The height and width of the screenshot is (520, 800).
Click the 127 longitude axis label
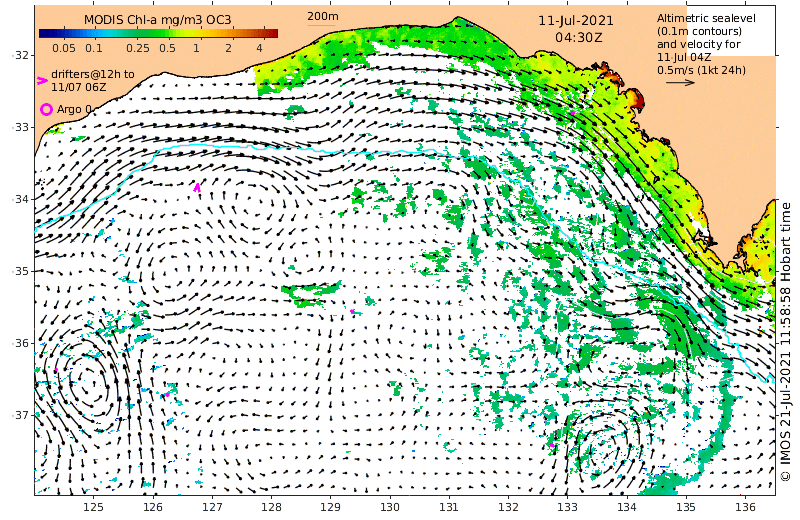[x=212, y=507]
